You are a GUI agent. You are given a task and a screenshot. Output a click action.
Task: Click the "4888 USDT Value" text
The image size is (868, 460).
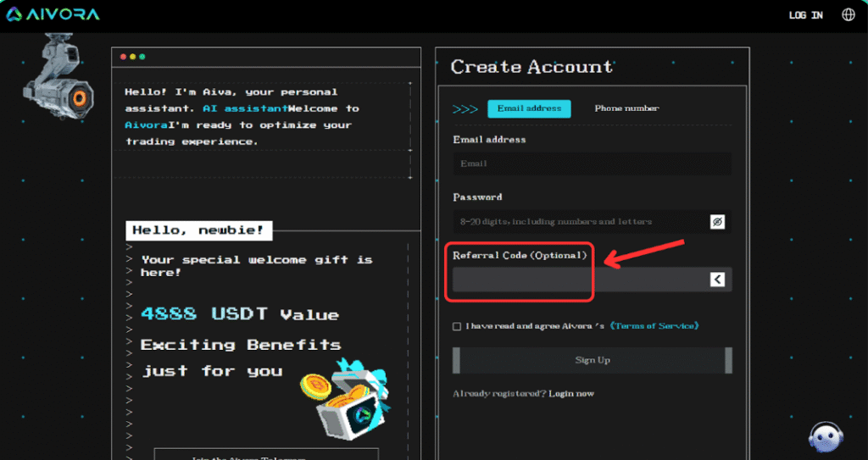point(240,314)
